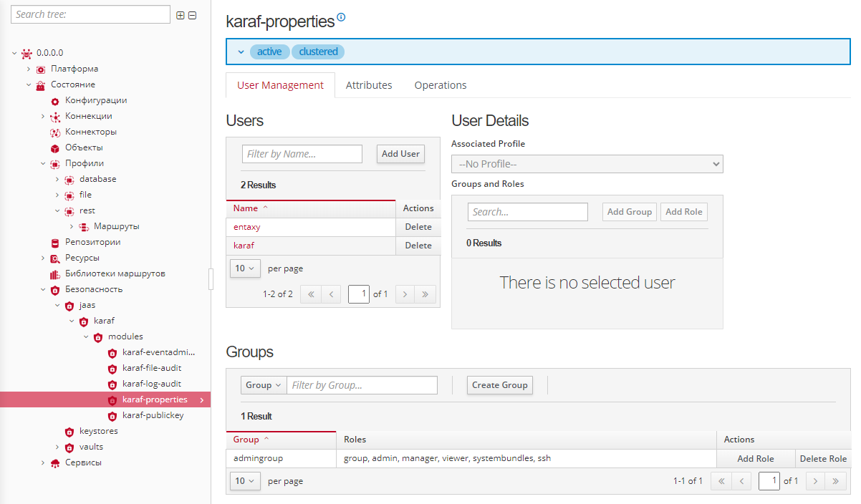The image size is (861, 504).
Task: Open the Associated Profile dropdown
Action: [x=587, y=164]
